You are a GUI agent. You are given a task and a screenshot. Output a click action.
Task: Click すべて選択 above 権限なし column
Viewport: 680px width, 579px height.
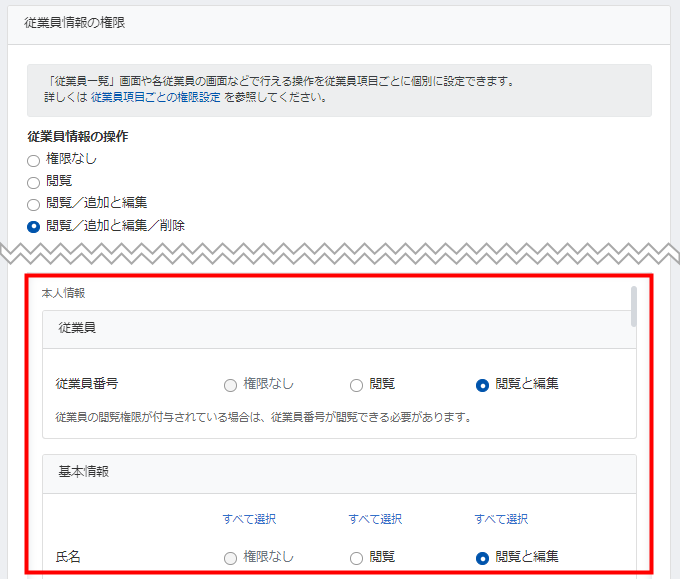249,519
